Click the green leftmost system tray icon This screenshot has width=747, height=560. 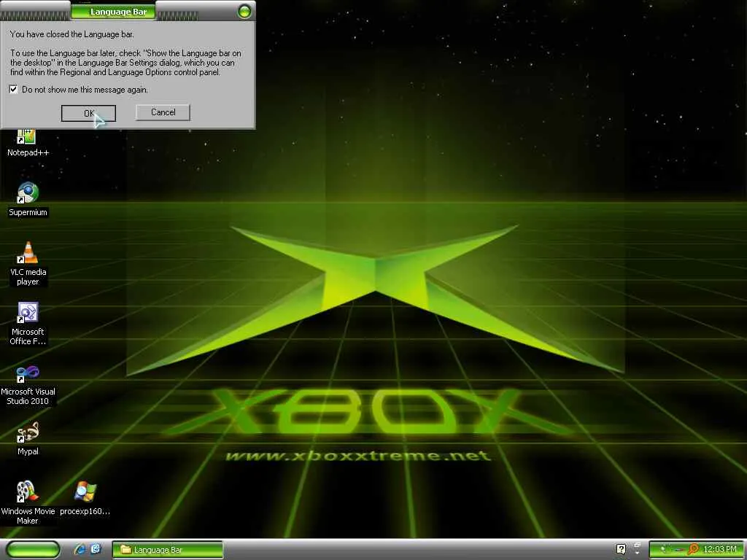click(663, 550)
